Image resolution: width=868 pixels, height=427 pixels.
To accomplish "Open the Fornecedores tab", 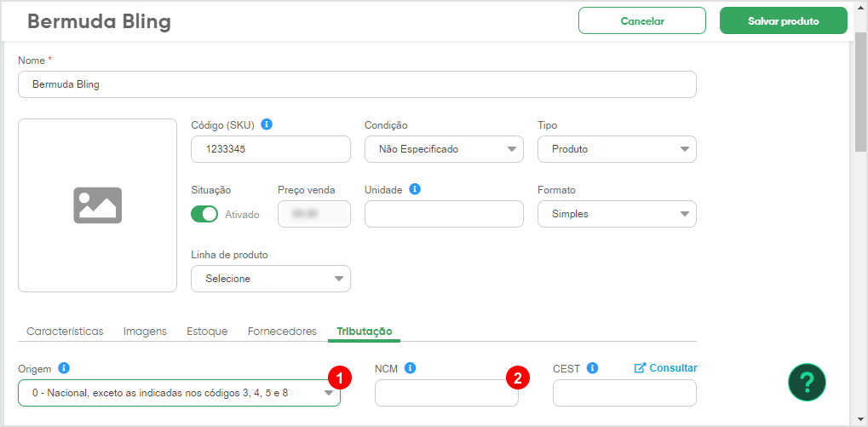I will 282,332.
